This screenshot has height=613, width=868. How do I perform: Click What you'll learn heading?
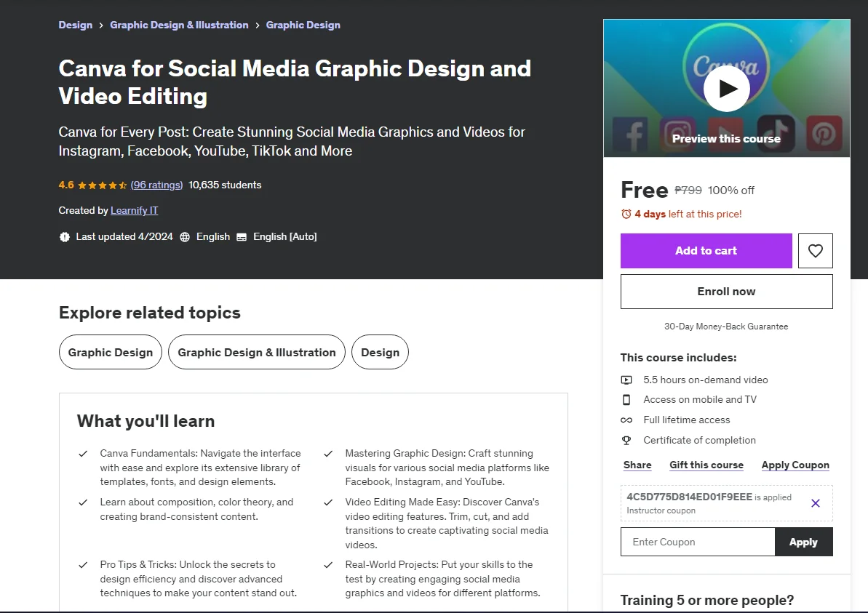pyautogui.click(x=146, y=421)
